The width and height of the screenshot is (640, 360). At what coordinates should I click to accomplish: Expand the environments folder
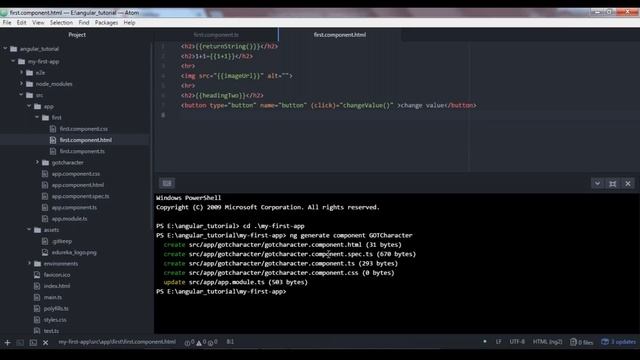[29, 264]
